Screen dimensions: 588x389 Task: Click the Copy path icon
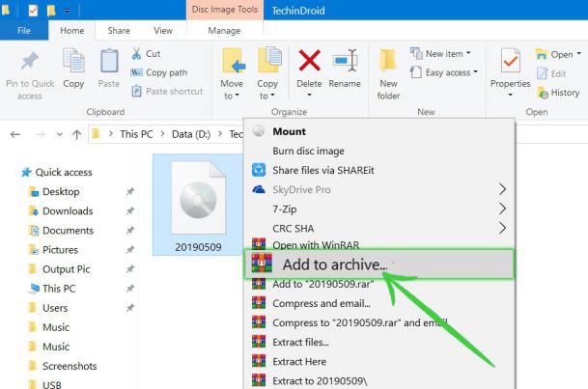[x=136, y=72]
